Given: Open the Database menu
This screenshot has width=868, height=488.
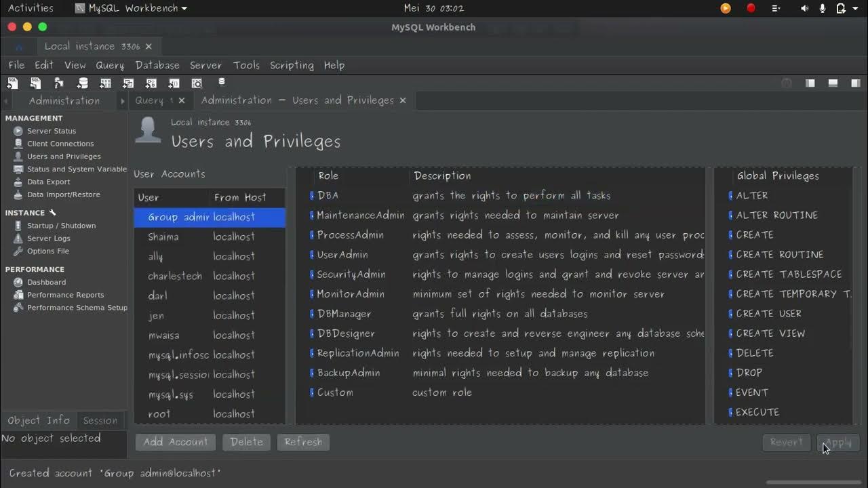Looking at the screenshot, I should (x=157, y=65).
